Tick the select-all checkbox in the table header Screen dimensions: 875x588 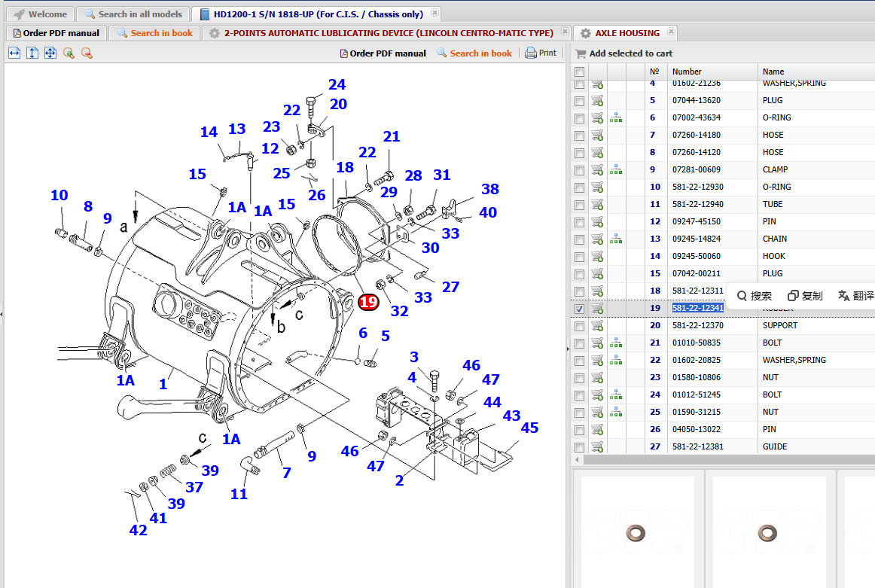pos(579,72)
